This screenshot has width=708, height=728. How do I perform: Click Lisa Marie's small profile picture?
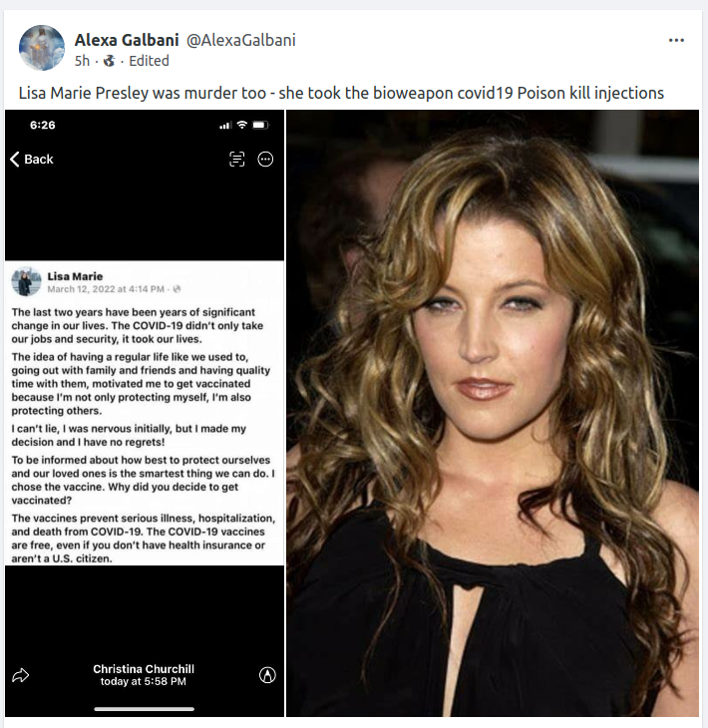[26, 282]
